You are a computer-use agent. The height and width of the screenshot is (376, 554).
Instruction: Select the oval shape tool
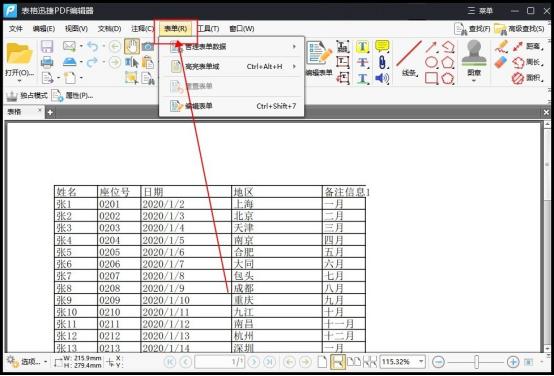point(431,63)
